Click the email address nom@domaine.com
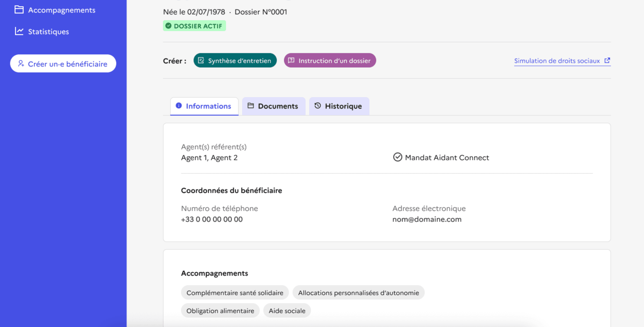Screen dimensions: 644x327 (427, 219)
